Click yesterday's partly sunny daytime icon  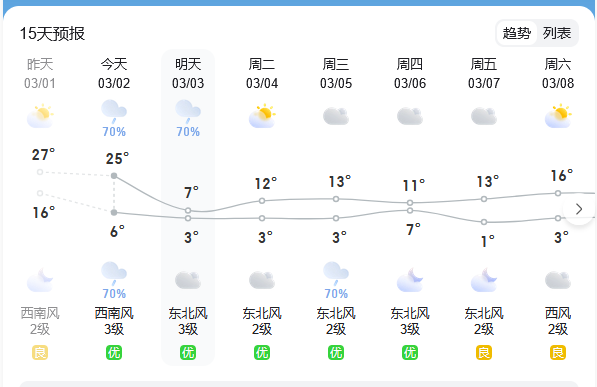point(40,116)
